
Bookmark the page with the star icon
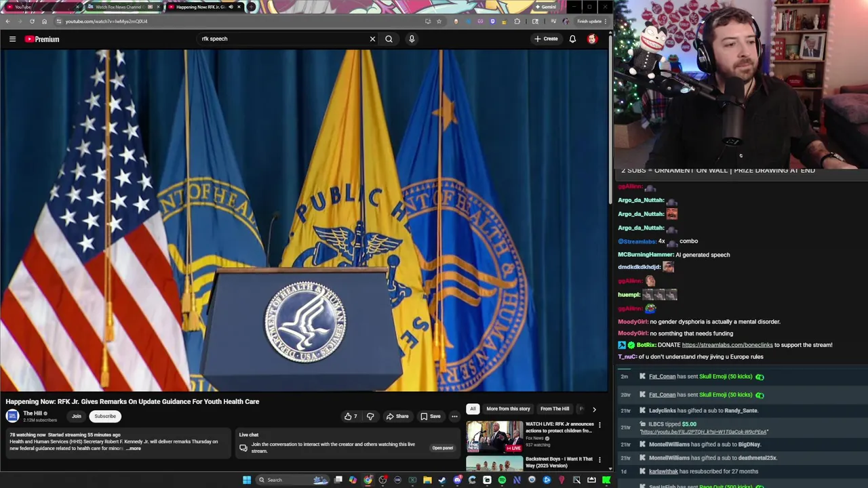click(x=439, y=21)
